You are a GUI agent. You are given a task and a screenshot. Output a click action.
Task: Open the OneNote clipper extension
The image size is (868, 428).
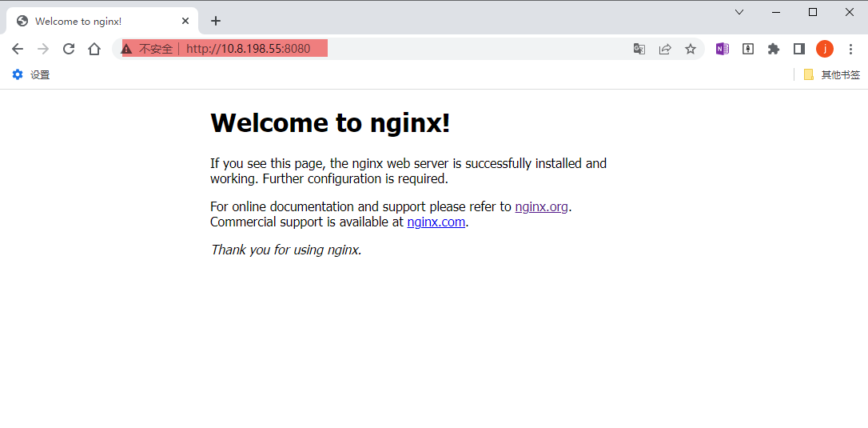[722, 49]
